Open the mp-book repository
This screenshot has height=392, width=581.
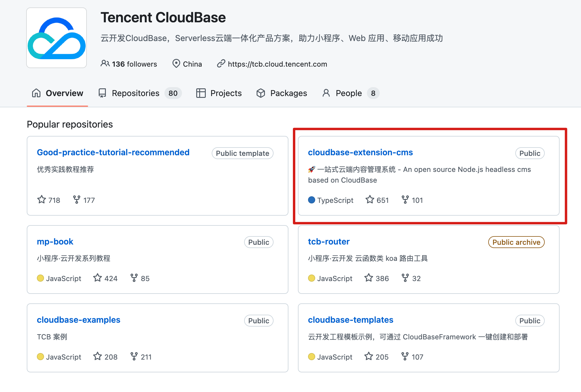[55, 242]
